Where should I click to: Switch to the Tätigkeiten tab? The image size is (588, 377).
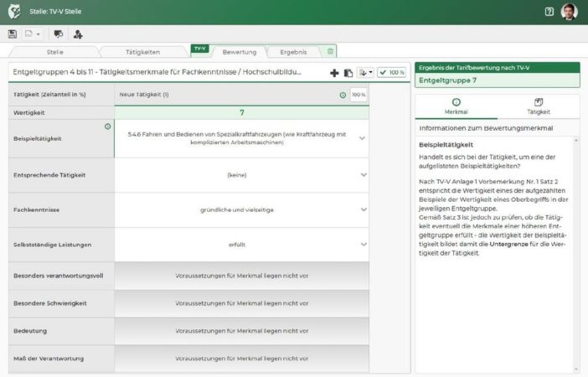pos(142,52)
